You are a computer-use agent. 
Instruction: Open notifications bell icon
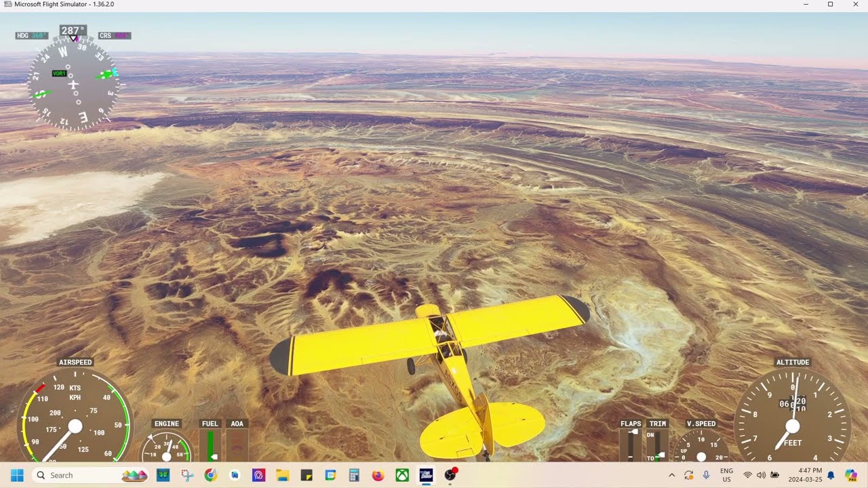coord(831,475)
